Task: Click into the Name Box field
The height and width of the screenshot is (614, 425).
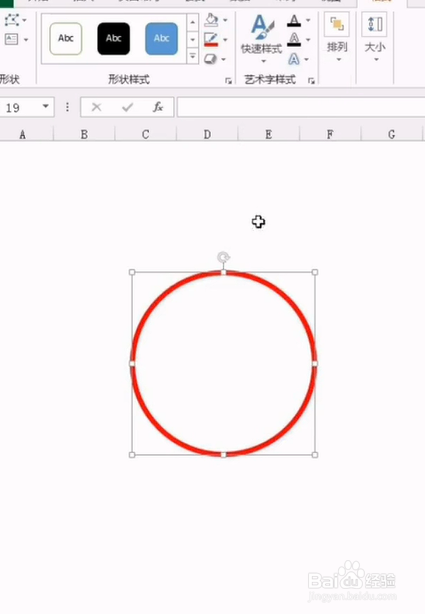Action: click(x=20, y=107)
